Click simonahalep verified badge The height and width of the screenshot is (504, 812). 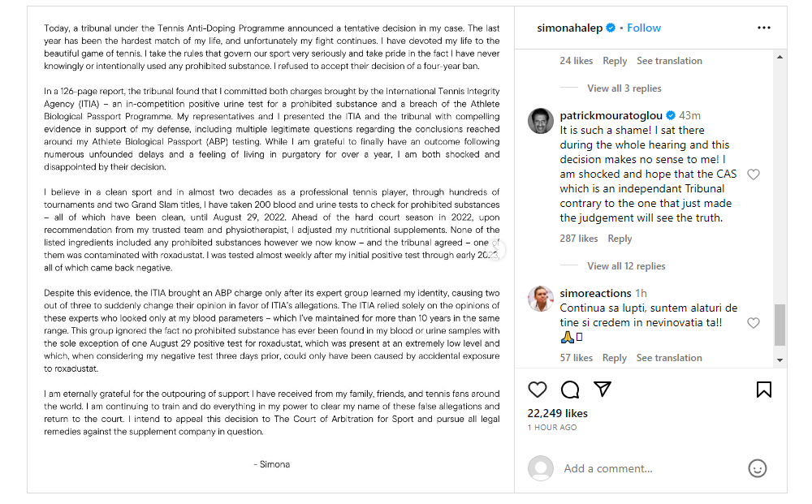tap(611, 28)
